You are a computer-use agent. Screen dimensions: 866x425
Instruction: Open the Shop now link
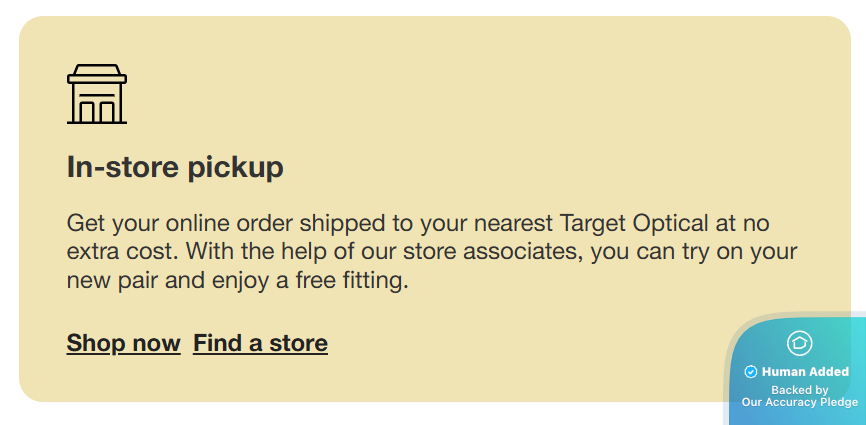[x=123, y=344]
